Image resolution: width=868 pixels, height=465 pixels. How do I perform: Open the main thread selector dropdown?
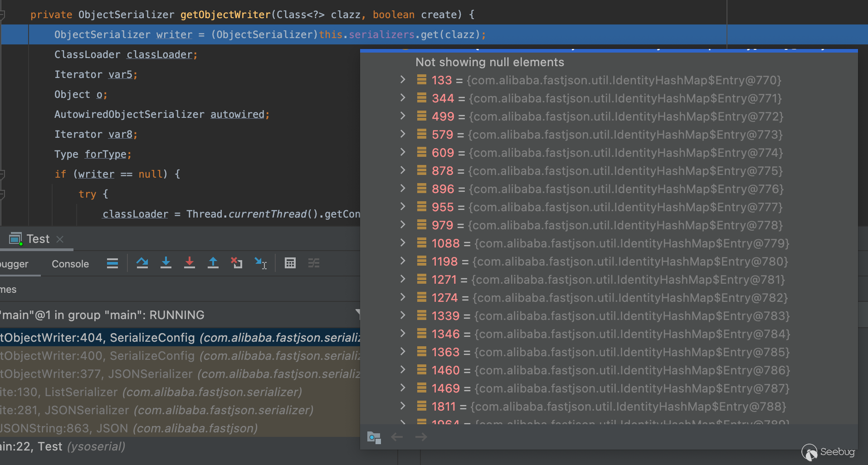point(357,314)
